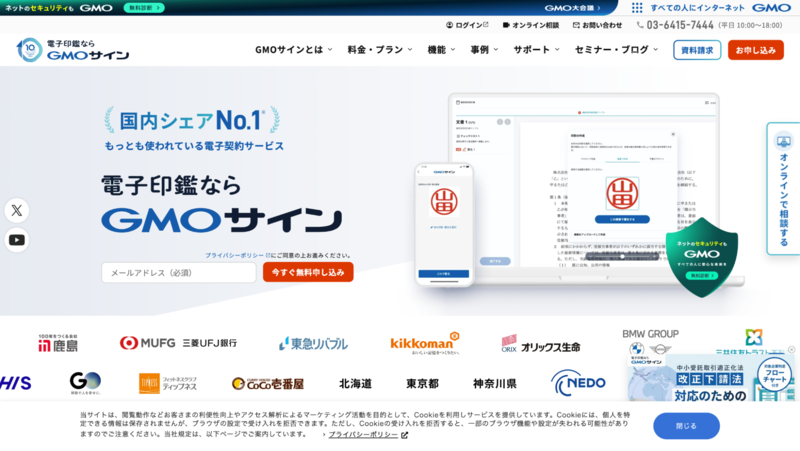800x451 pixels.
Task: Click the 改正下請法 floating banner
Action: click(x=710, y=378)
